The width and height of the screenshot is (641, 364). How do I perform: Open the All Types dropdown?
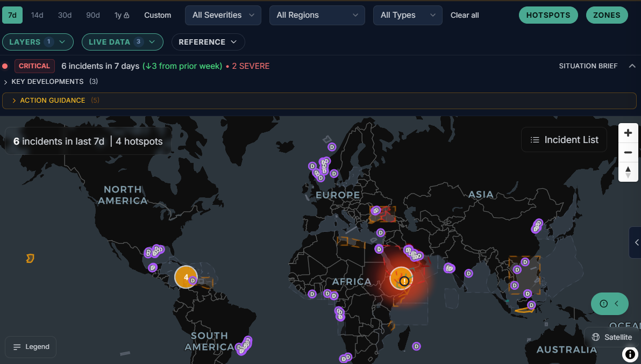[x=408, y=15]
